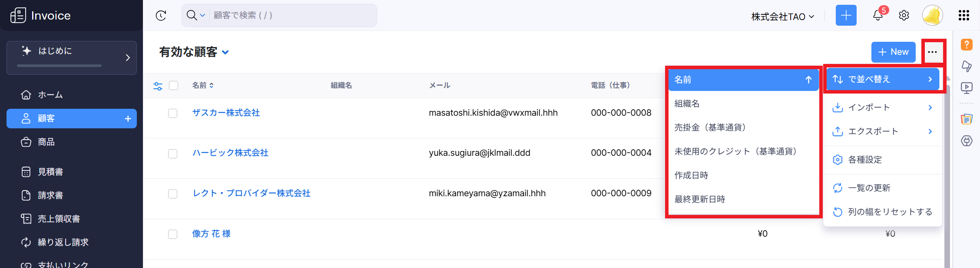
Task: Open the orange help question icon
Action: click(x=967, y=44)
